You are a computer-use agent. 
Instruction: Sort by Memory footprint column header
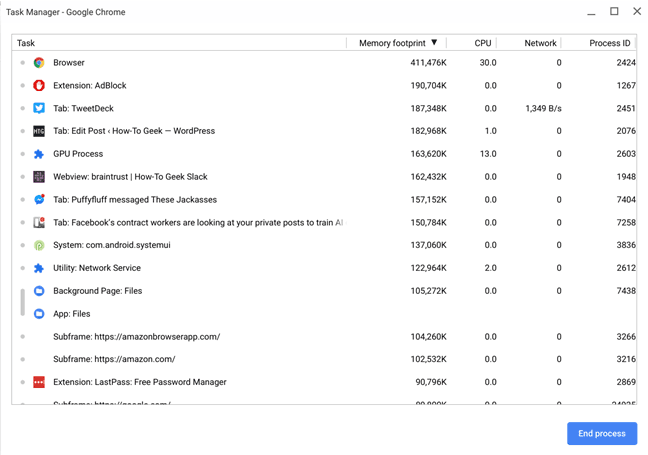click(x=396, y=43)
